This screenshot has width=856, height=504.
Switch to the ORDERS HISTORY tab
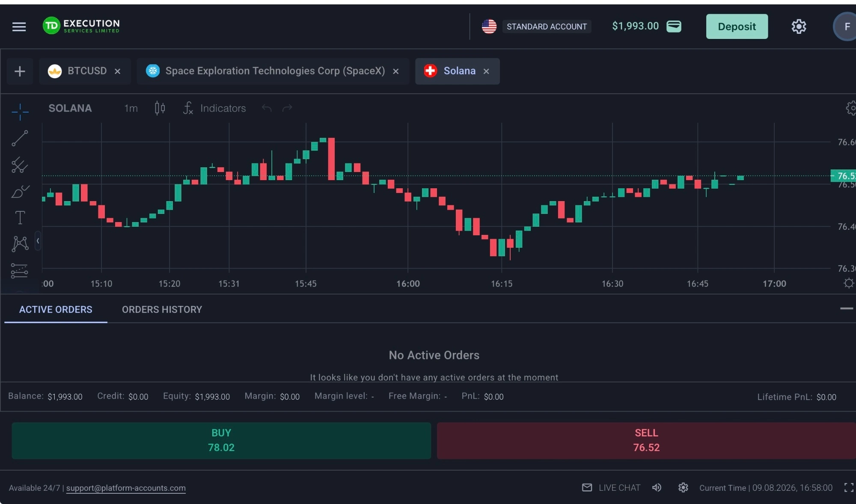tap(162, 309)
